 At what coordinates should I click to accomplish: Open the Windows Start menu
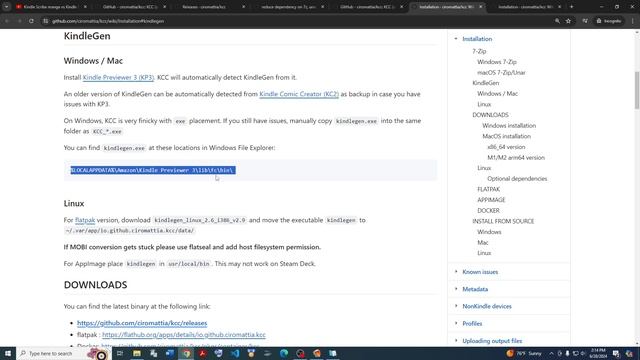pos(8,353)
